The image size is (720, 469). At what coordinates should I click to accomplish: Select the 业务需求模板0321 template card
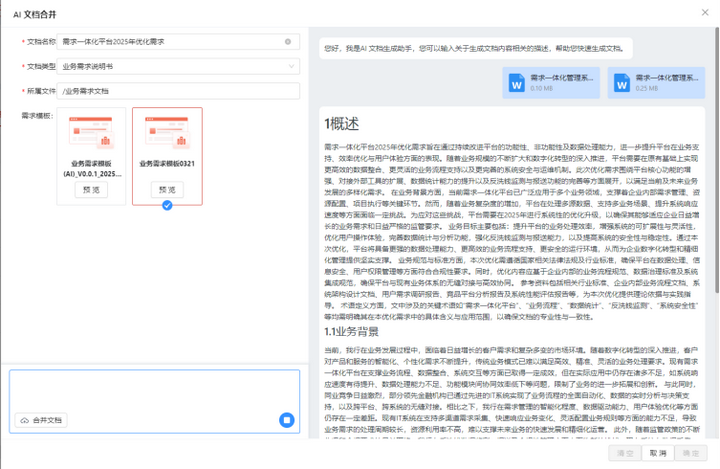(x=167, y=156)
